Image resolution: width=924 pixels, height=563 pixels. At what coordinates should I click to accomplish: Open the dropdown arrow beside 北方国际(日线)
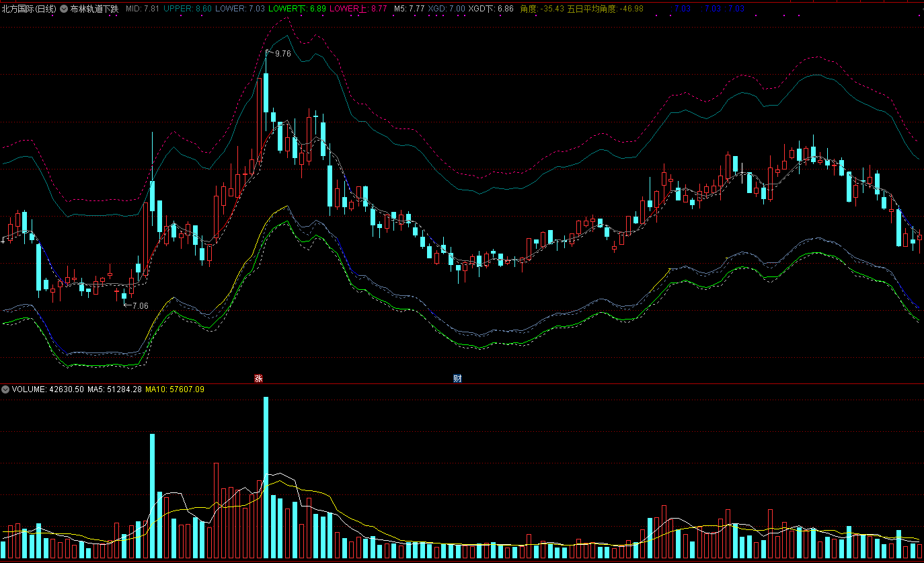pyautogui.click(x=64, y=9)
